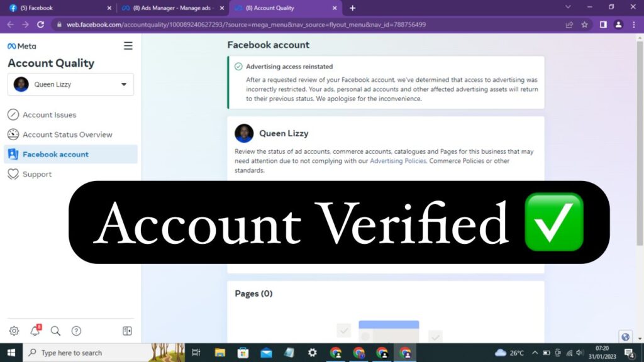This screenshot has height=362, width=644.
Task: Close the Ads Manager tab
Action: (x=222, y=8)
